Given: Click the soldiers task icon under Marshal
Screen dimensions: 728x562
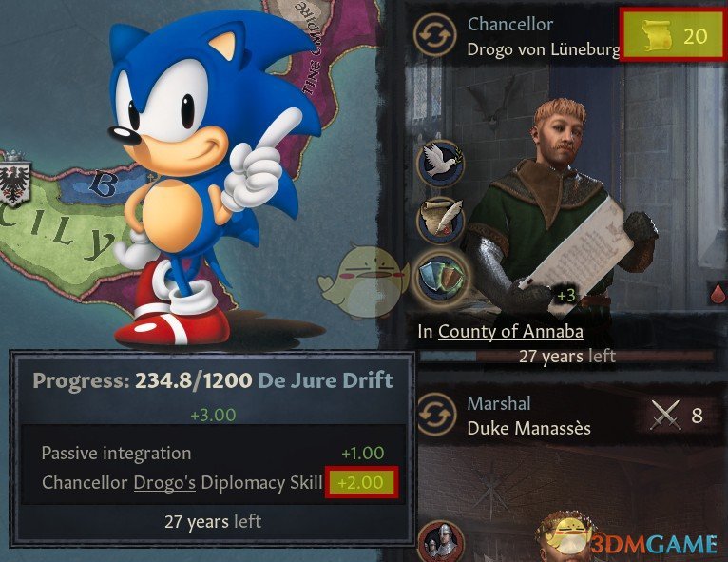Looking at the screenshot, I should tap(441, 541).
